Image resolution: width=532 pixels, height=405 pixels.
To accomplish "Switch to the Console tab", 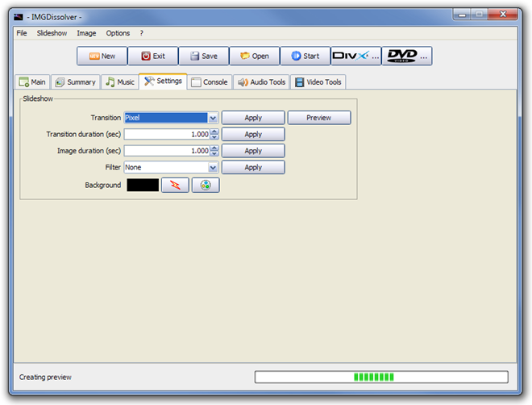I will click(x=210, y=82).
